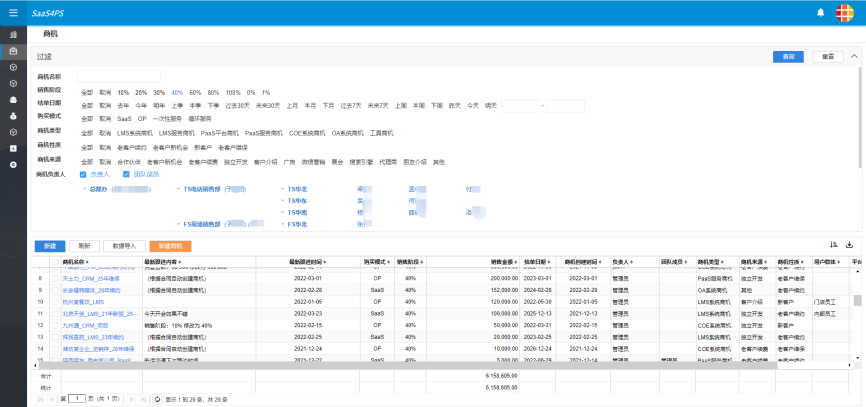The image size is (866, 407).
Task: Collapse the TS华东 tree node
Action: pyautogui.click(x=283, y=201)
